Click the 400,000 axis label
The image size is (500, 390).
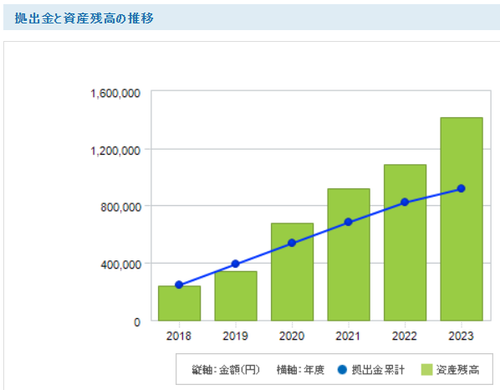pos(120,265)
